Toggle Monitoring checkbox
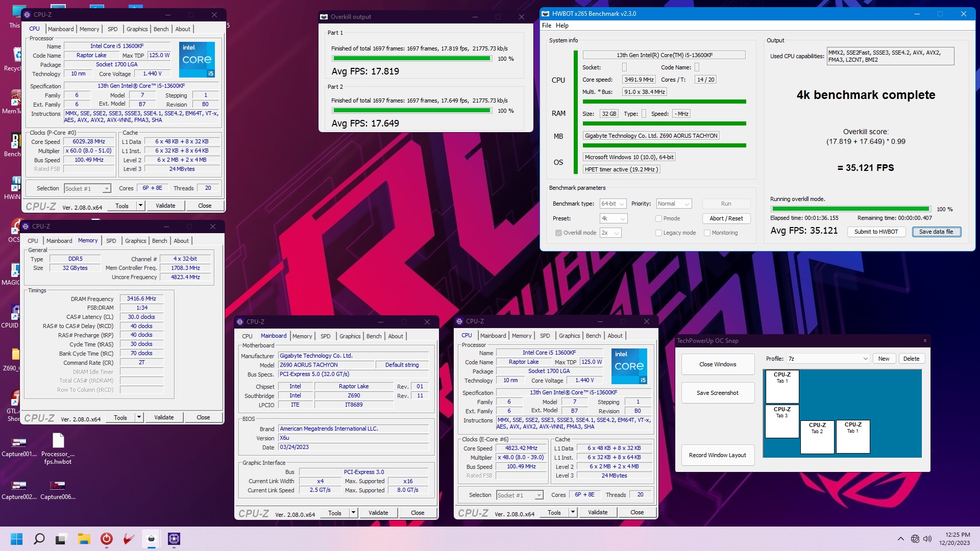 pyautogui.click(x=707, y=233)
